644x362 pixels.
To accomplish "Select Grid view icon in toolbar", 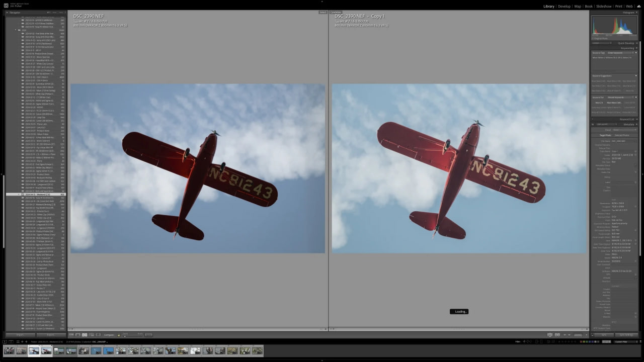I will tap(71, 335).
